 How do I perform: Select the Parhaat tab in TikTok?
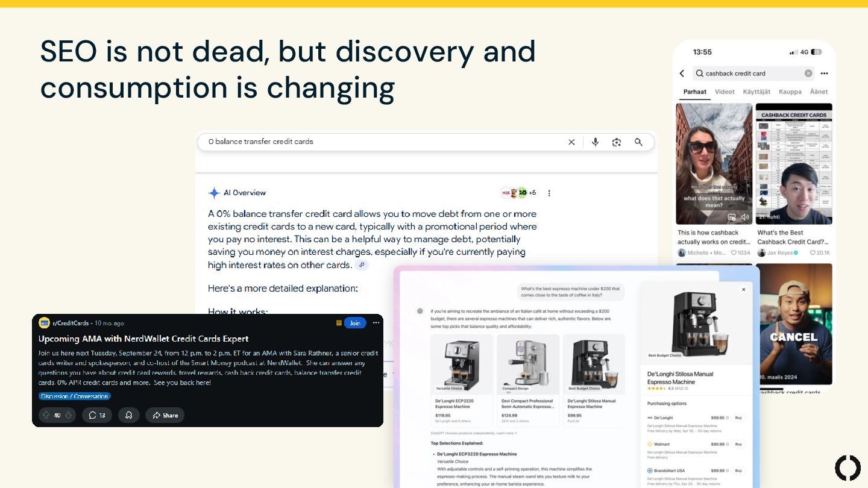point(695,92)
